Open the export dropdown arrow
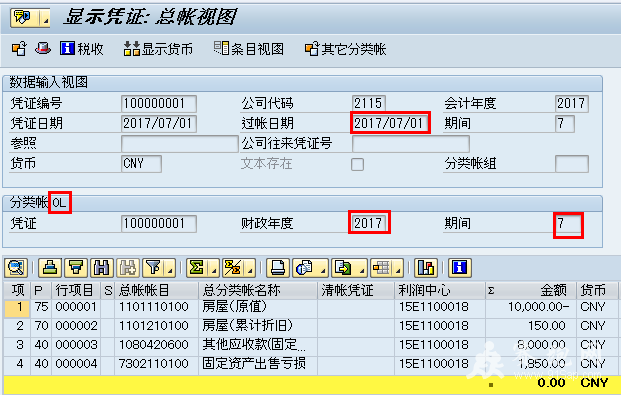This screenshot has width=621, height=395. pyautogui.click(x=362, y=268)
